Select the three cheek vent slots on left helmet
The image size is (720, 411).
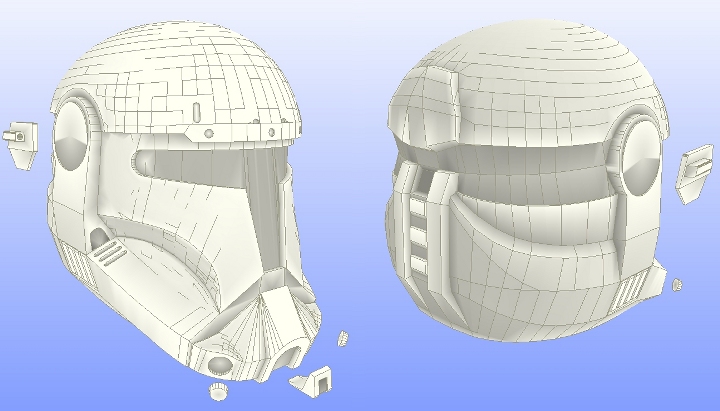click(109, 254)
